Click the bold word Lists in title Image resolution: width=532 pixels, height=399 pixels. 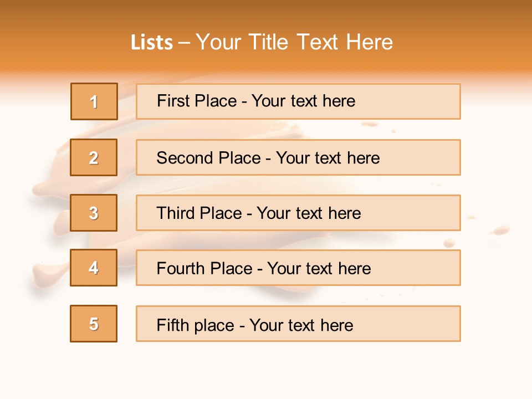click(151, 43)
